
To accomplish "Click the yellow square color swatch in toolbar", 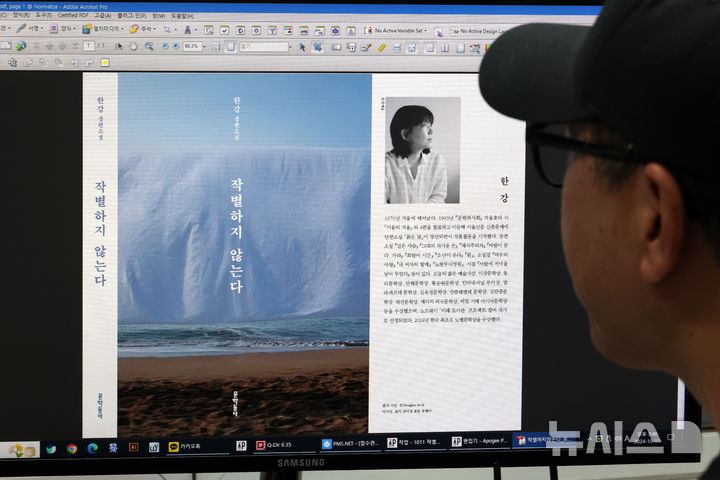I will click(x=105, y=62).
